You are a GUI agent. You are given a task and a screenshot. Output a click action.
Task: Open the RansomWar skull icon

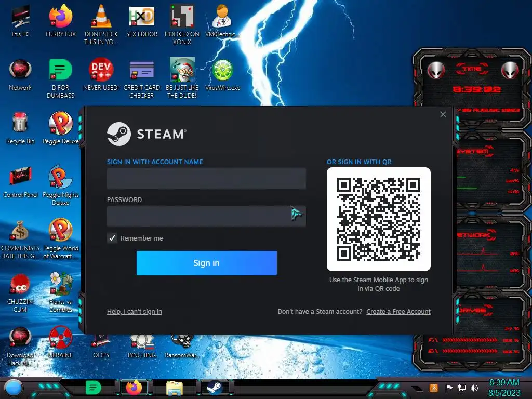pyautogui.click(x=182, y=345)
